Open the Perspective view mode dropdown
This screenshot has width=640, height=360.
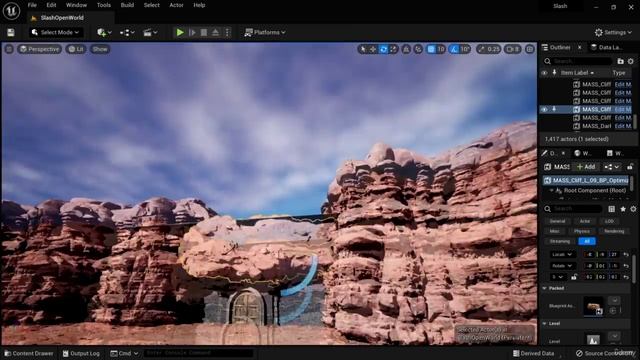[40, 49]
